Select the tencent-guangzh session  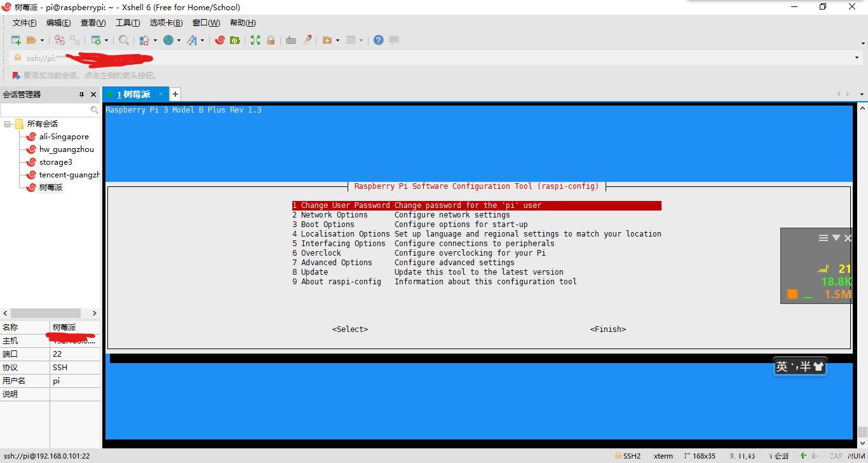[x=69, y=175]
